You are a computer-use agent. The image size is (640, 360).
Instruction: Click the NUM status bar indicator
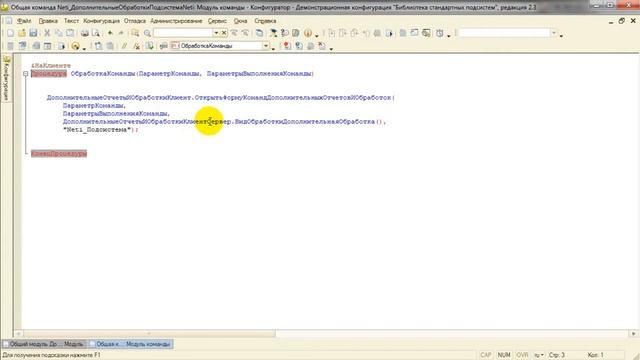(x=504, y=355)
